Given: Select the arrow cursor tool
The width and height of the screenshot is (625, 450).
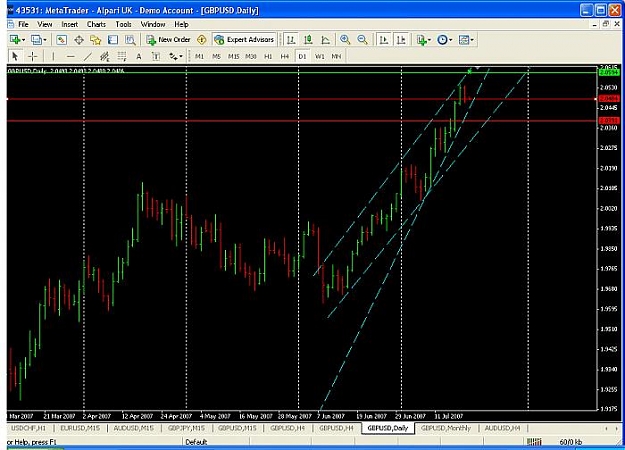Looking at the screenshot, I should [15, 56].
